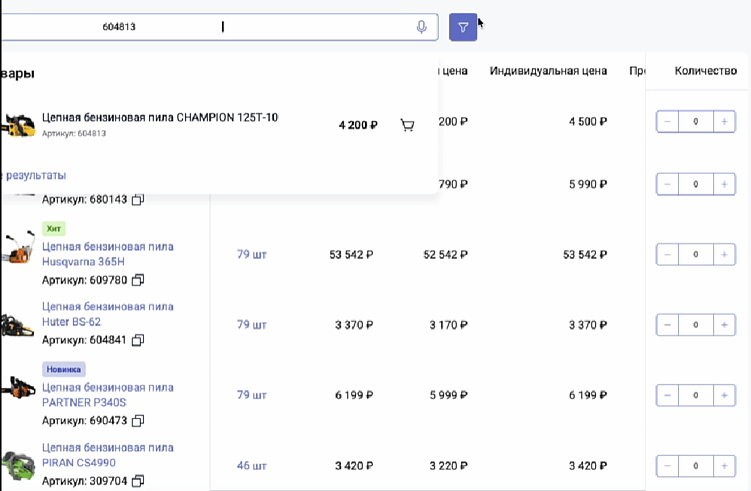Click PARTNER P340S chainsaw thumbnail
751x491 pixels.
click(17, 390)
